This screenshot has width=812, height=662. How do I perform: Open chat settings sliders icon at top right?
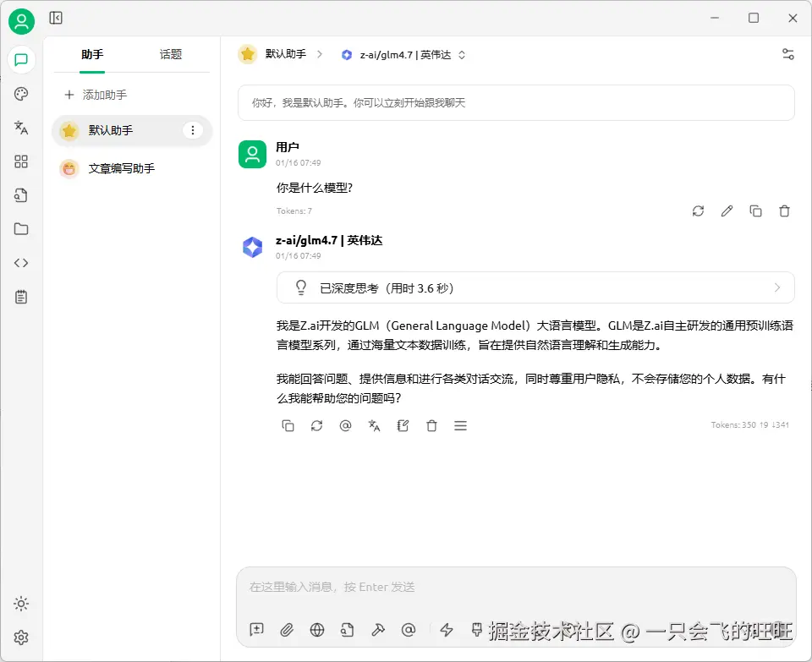(787, 54)
